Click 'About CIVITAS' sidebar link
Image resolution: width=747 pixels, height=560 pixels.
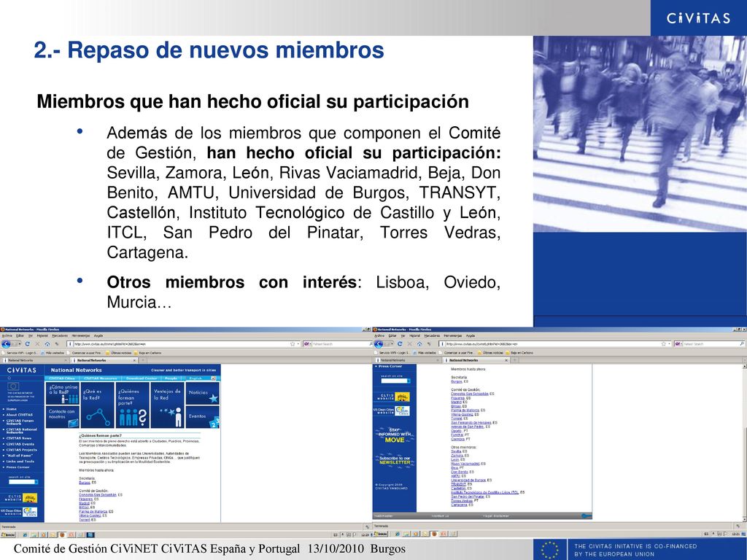[20, 415]
